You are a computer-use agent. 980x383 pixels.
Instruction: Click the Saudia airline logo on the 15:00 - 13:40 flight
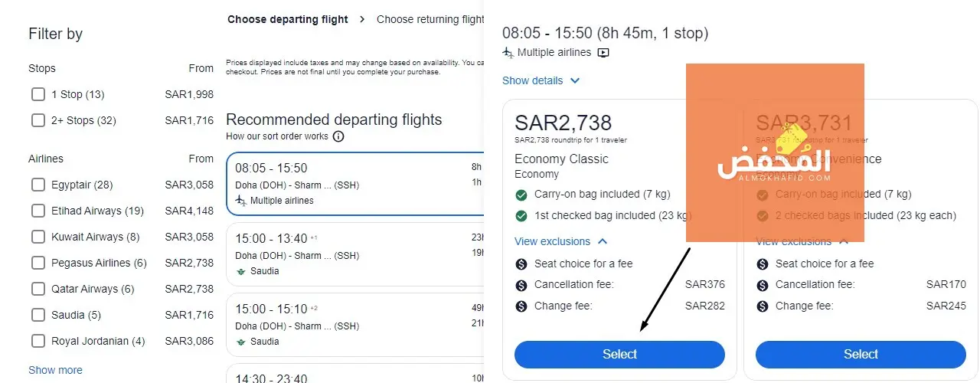(x=241, y=271)
